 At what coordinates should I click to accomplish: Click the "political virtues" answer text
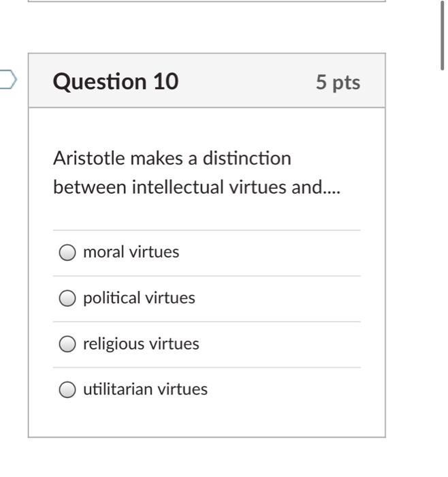click(139, 298)
